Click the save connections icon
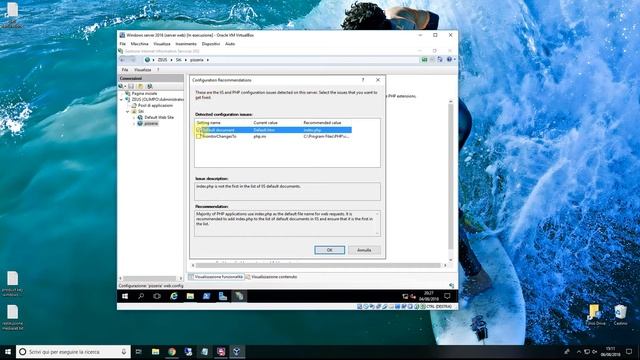The image size is (640, 360). (x=131, y=86)
